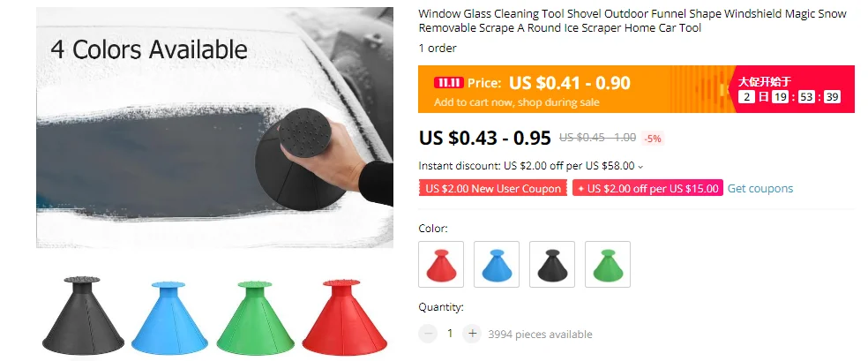Click the main windshield product image

click(x=214, y=127)
